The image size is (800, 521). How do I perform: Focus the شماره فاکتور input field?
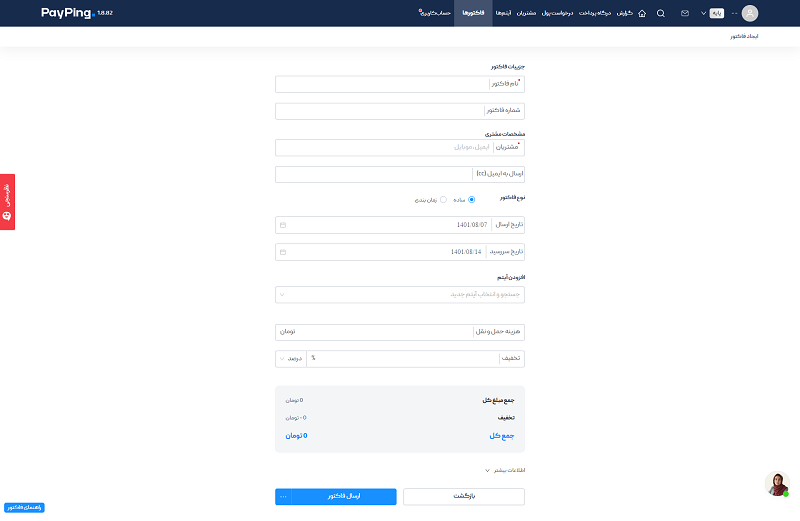399,111
